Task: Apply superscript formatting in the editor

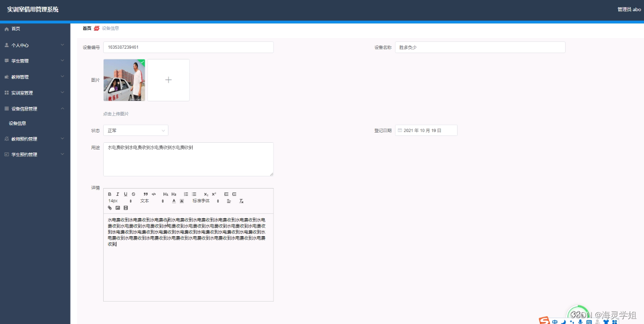Action: tap(214, 194)
